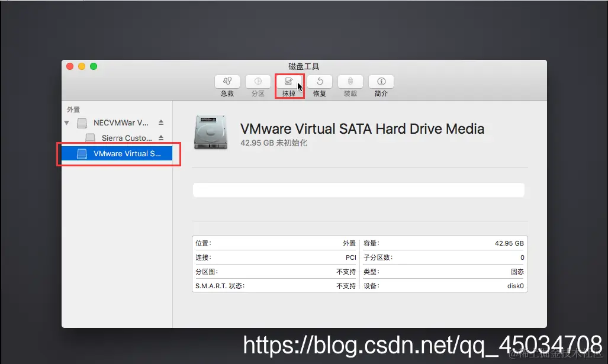Click the 设备 value disk0
The width and height of the screenshot is (608, 364).
(x=515, y=286)
